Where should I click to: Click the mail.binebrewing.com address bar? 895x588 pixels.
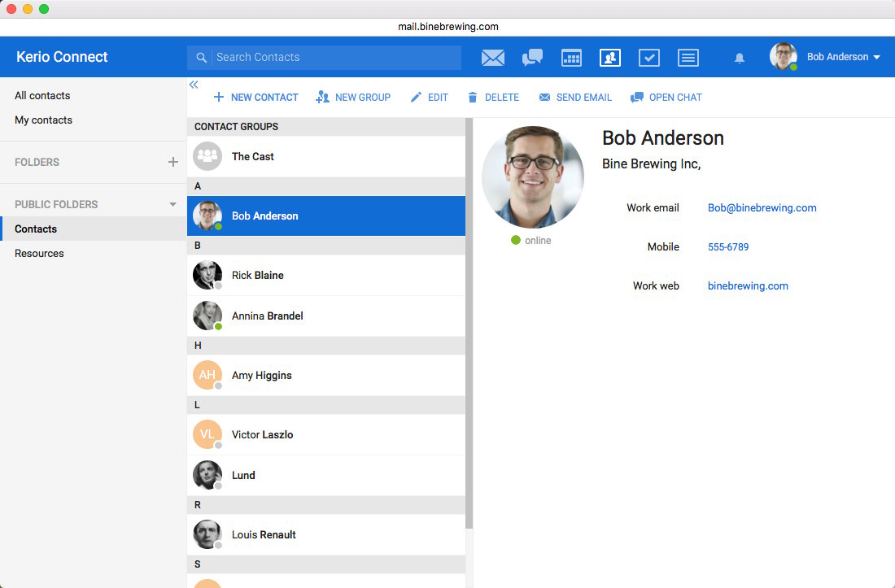447,27
